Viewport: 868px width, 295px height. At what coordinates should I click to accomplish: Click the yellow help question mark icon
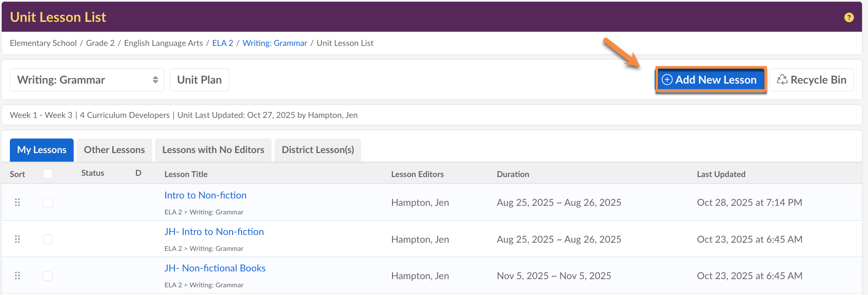(849, 18)
